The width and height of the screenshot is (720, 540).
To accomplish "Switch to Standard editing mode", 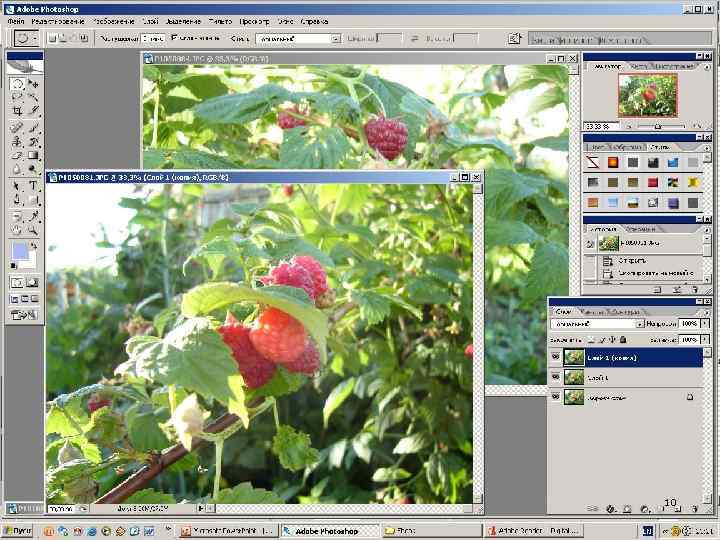I will 17,282.
